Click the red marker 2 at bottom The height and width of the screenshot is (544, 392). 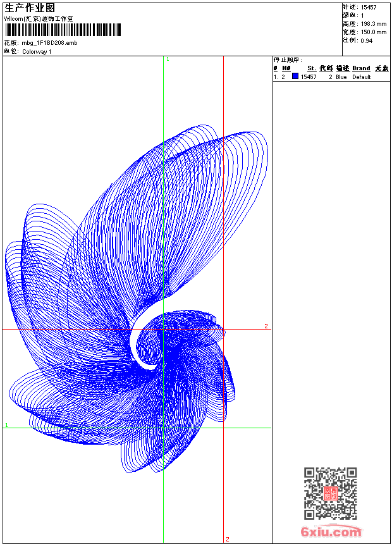point(227,539)
